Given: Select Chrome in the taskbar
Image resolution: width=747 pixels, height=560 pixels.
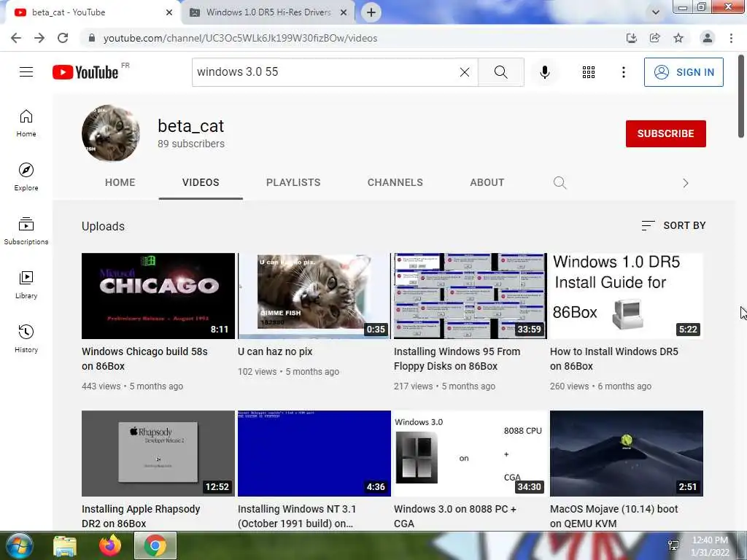Looking at the screenshot, I should click(155, 545).
